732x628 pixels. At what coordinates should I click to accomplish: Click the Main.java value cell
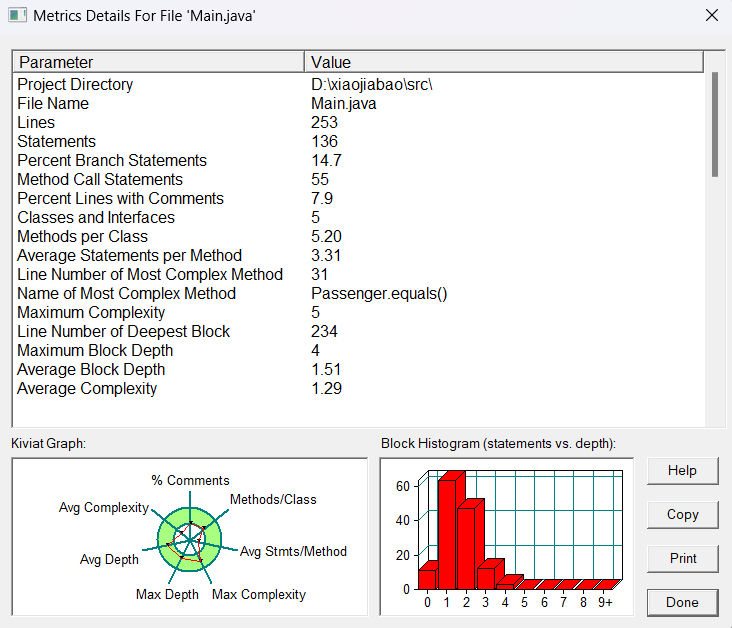[x=344, y=104]
